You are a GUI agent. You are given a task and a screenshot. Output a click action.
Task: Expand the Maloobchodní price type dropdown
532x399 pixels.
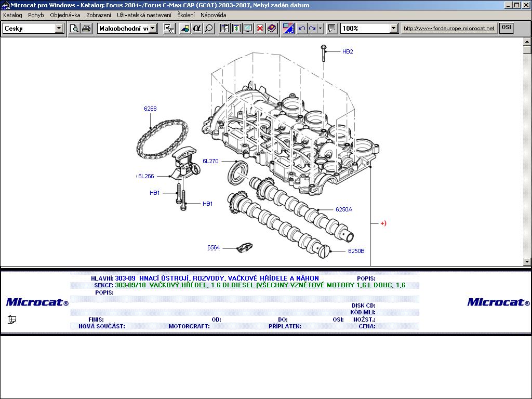153,28
